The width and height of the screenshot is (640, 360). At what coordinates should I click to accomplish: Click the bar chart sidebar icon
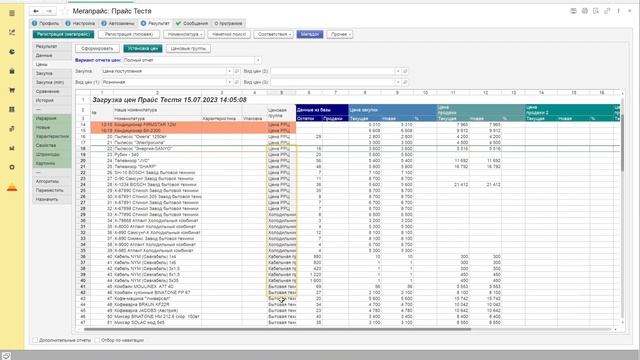click(x=12, y=148)
